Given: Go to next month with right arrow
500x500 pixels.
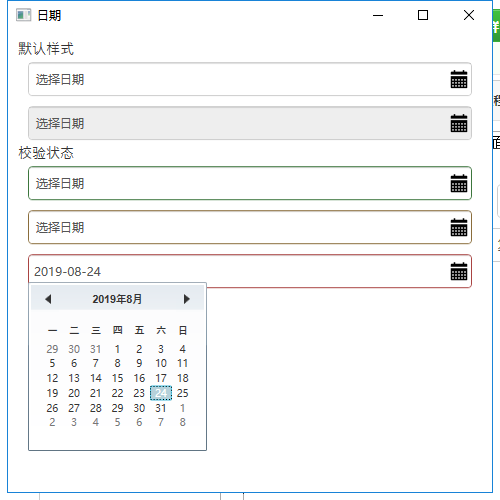Looking at the screenshot, I should (187, 299).
